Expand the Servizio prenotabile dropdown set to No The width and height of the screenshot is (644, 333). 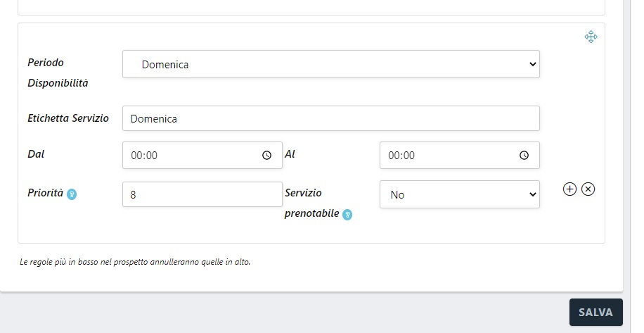coord(459,194)
